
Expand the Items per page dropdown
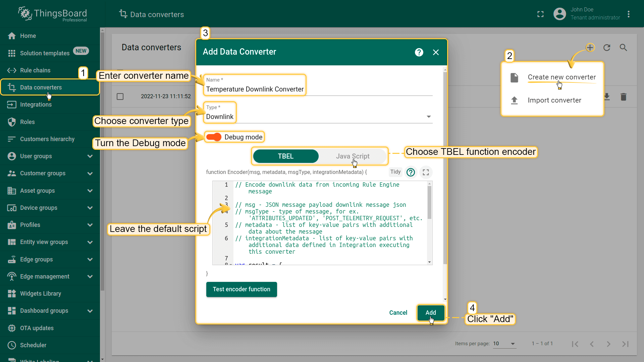513,344
